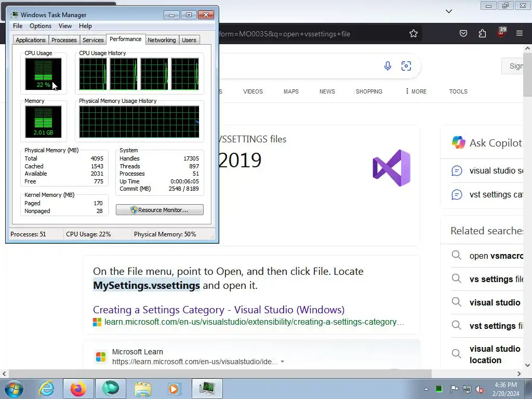Switch to the Applications tab
Image resolution: width=532 pixels, height=399 pixels.
[x=31, y=40]
